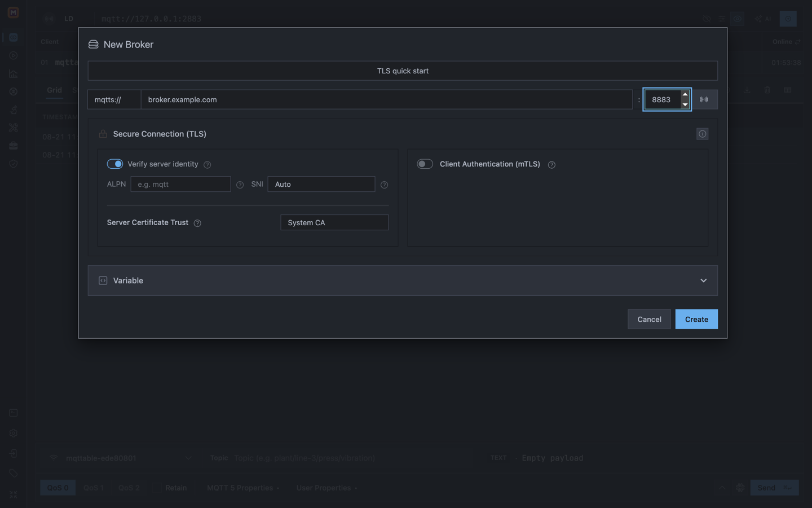This screenshot has height=508, width=812.
Task: Click the Variable section header label
Action: click(128, 281)
